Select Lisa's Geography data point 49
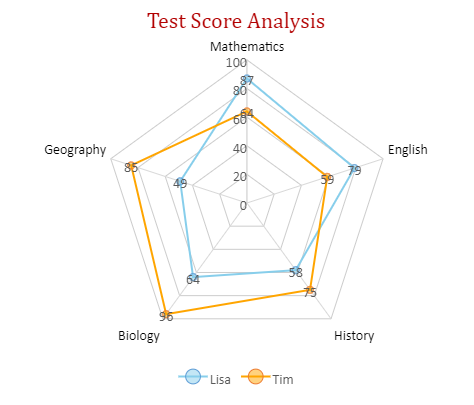The width and height of the screenshot is (474, 405). 180,181
